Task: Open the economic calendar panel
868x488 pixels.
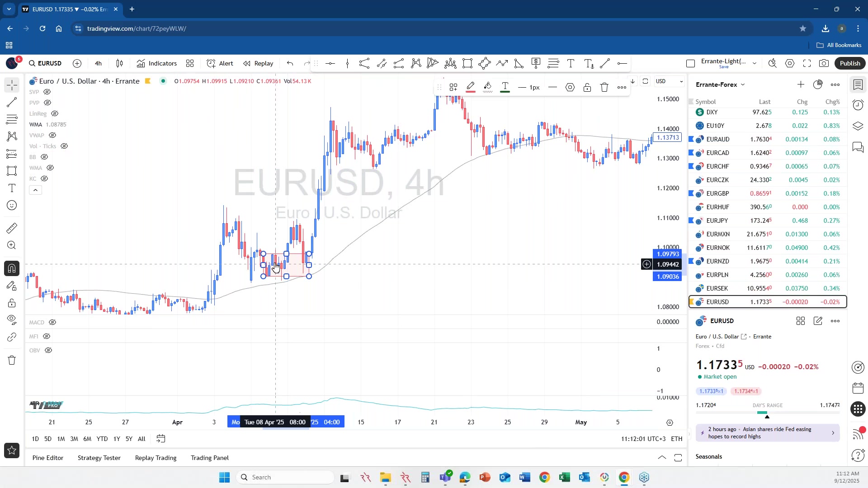Action: click(858, 388)
